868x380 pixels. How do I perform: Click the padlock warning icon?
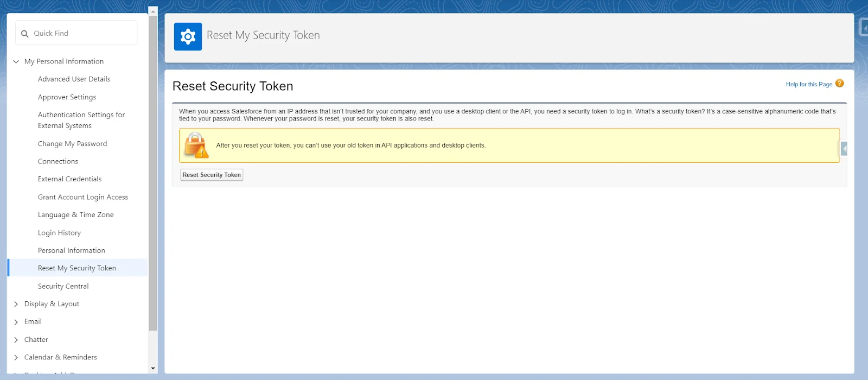(x=196, y=145)
